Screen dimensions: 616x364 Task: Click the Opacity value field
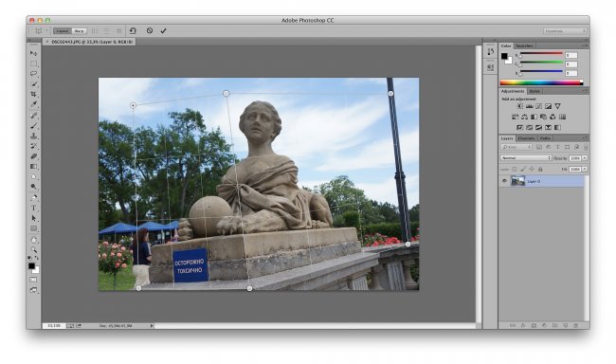pos(575,157)
